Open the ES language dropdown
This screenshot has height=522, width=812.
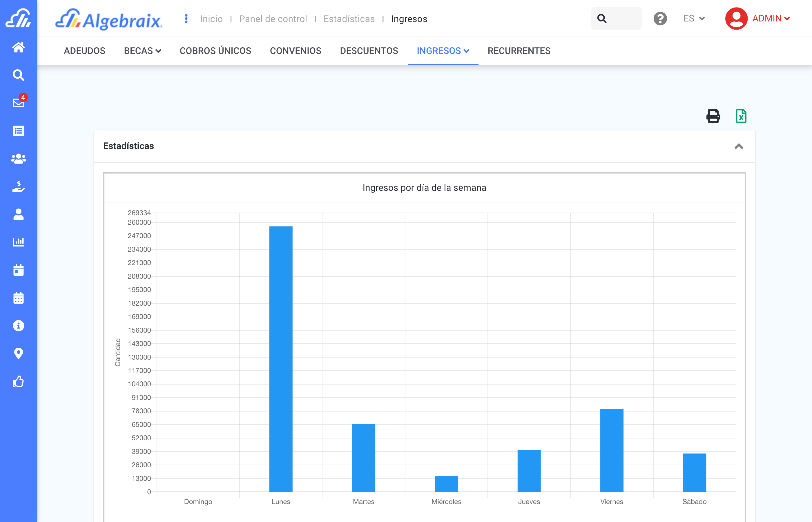694,19
